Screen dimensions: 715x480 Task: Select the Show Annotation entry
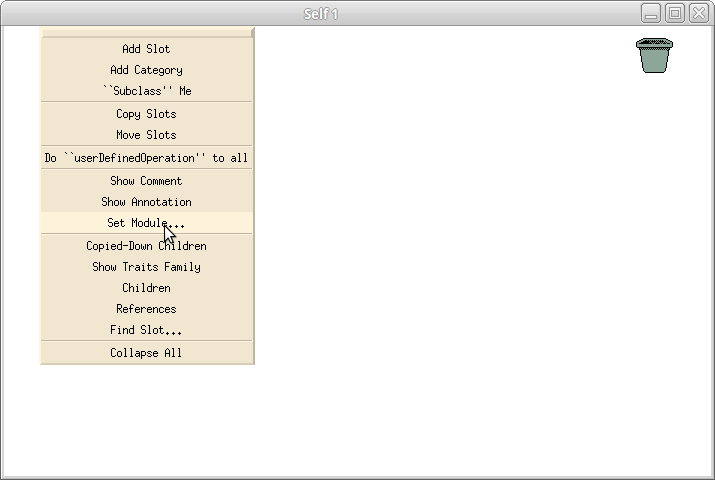coord(146,202)
